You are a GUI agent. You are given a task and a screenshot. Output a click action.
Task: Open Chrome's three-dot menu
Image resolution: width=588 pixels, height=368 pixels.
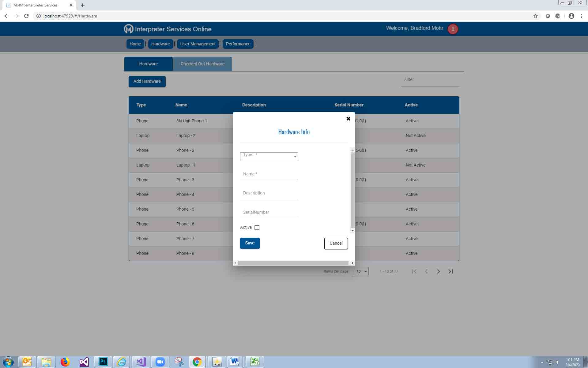581,16
